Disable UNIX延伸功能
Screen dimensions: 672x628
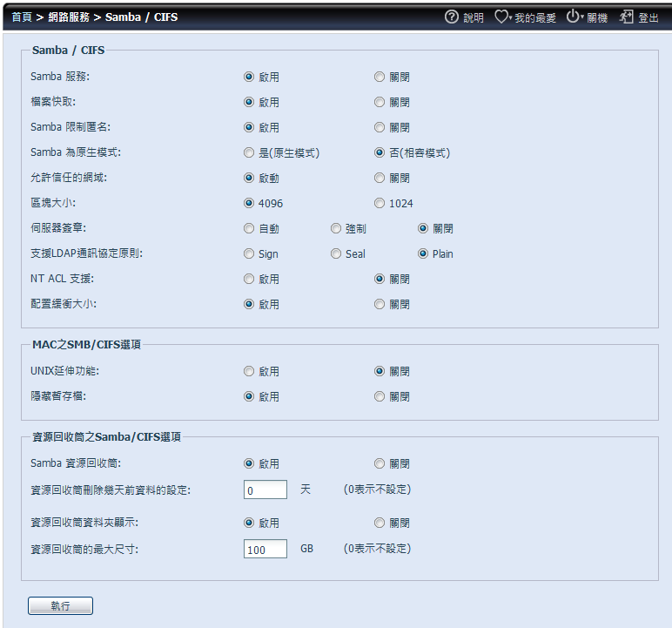[x=380, y=371]
